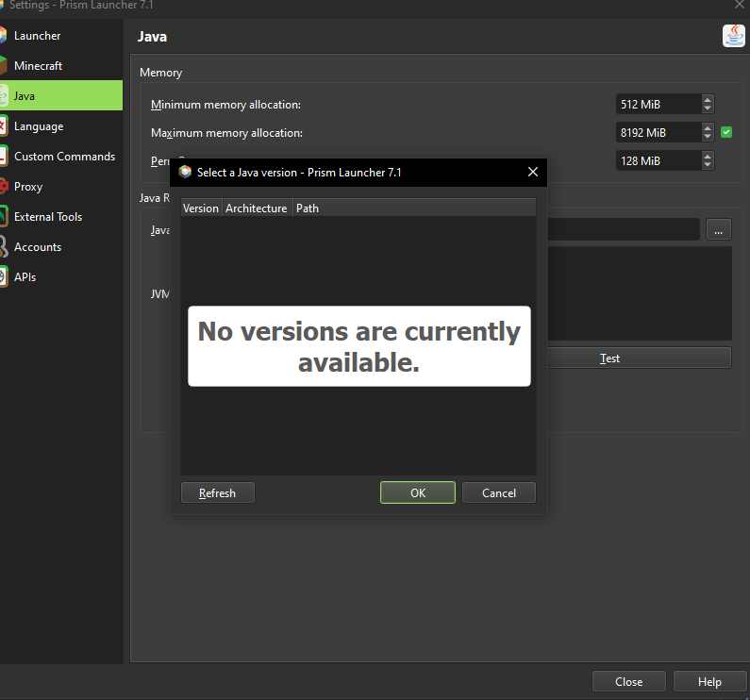
Task: Go to Language settings
Action: click(x=60, y=126)
